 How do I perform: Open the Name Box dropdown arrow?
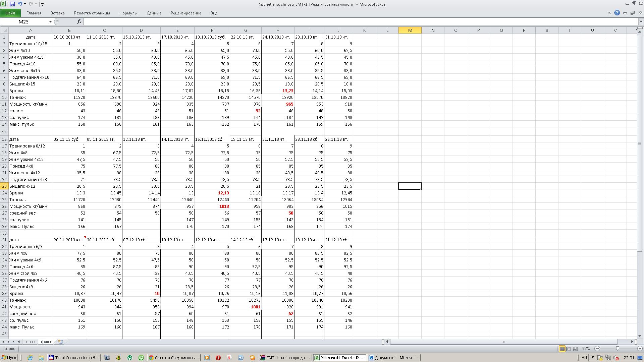coord(50,21)
